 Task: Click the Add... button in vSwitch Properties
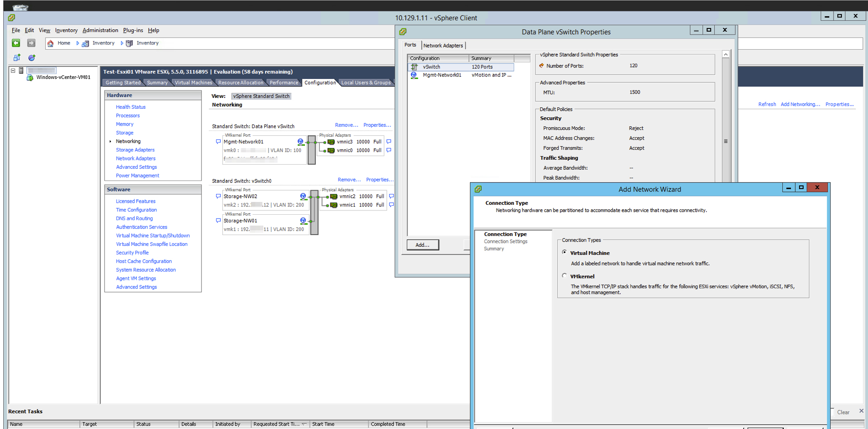(x=422, y=245)
